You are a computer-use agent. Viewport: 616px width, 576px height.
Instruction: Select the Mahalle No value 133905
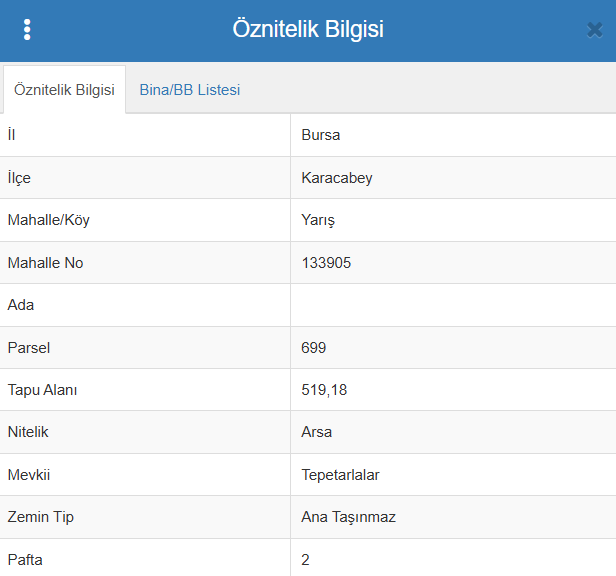(326, 263)
